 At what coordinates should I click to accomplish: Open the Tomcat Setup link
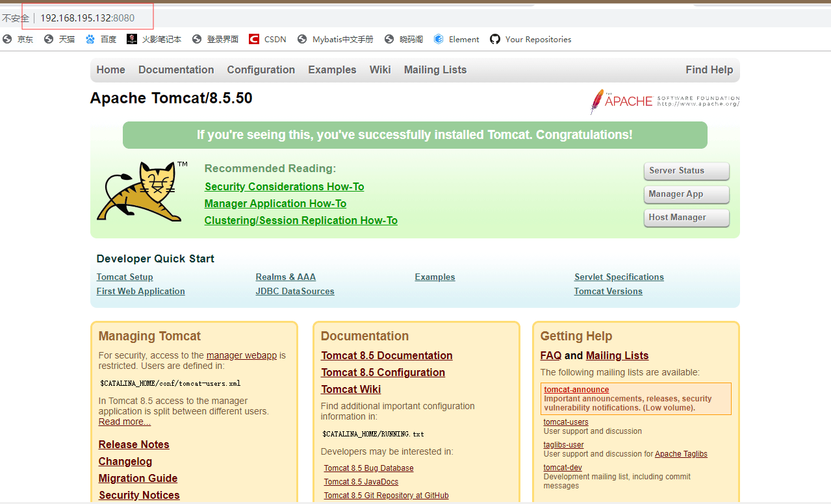point(125,277)
